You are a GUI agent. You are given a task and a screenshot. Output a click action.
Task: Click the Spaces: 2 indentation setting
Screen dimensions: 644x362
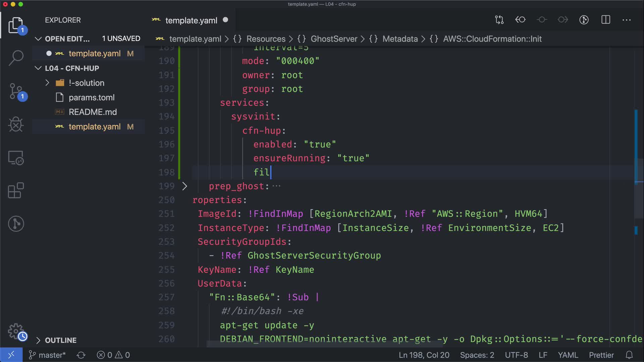[x=477, y=355]
